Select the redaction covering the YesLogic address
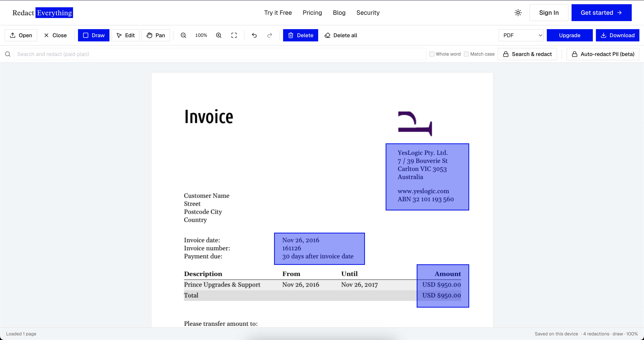Screen dimensions: 644x340 click(x=427, y=177)
